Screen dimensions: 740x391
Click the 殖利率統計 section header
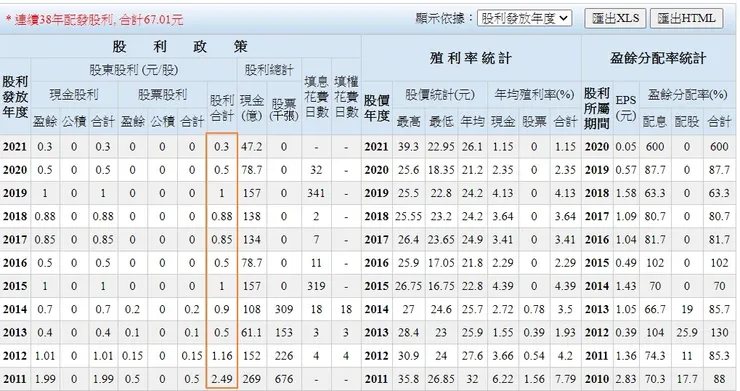click(x=471, y=58)
